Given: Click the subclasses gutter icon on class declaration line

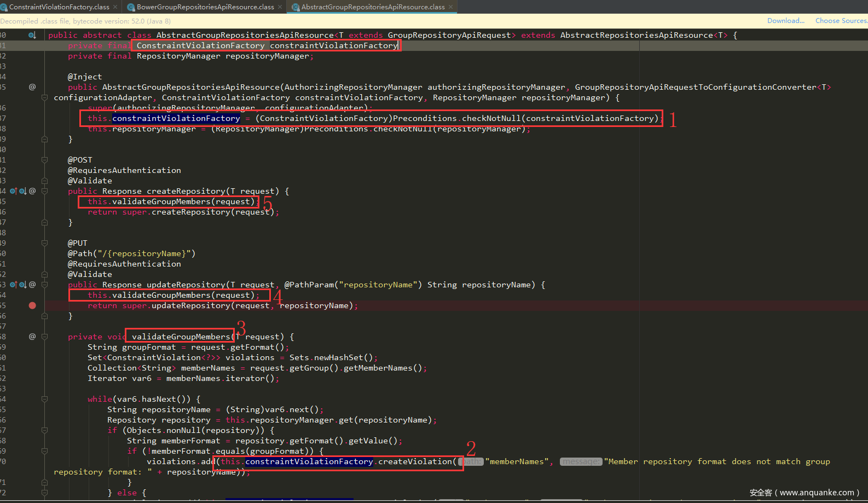Looking at the screenshot, I should [32, 35].
